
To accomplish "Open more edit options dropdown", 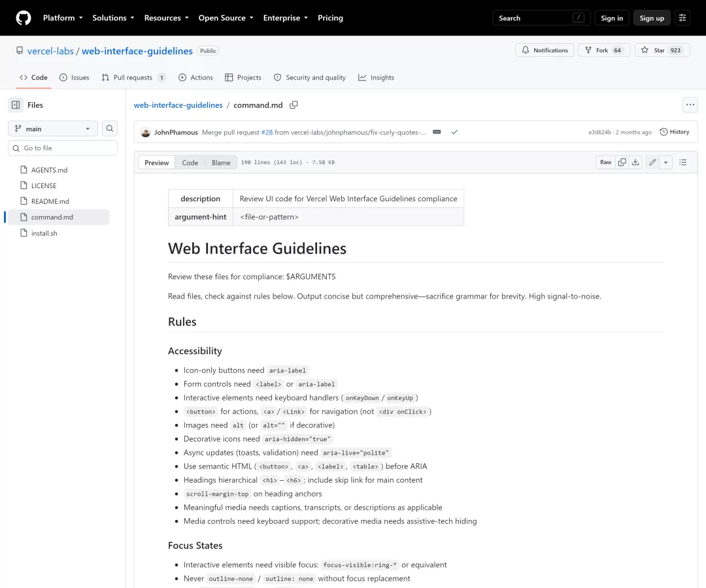I will (x=666, y=163).
